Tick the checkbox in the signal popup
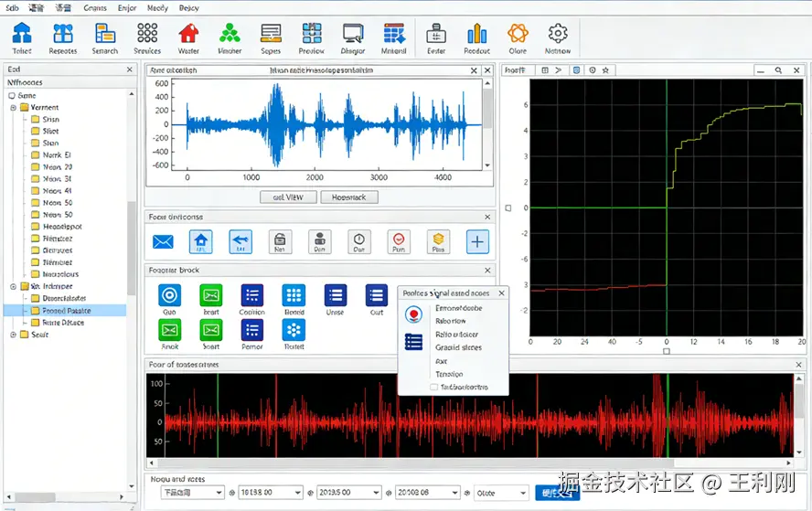The height and width of the screenshot is (511, 812). point(433,387)
